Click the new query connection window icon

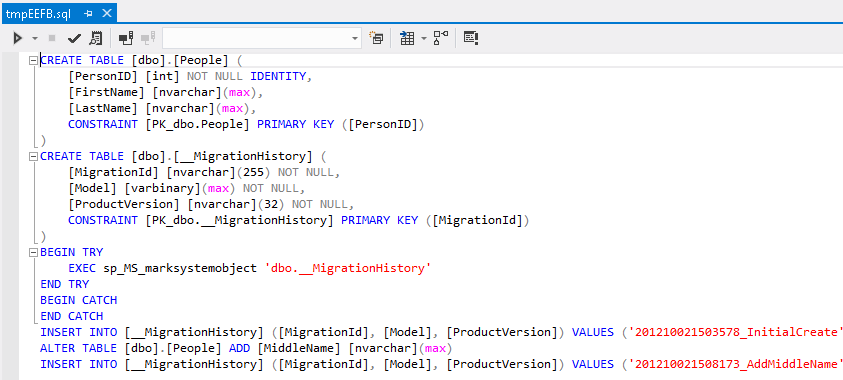[x=376, y=38]
